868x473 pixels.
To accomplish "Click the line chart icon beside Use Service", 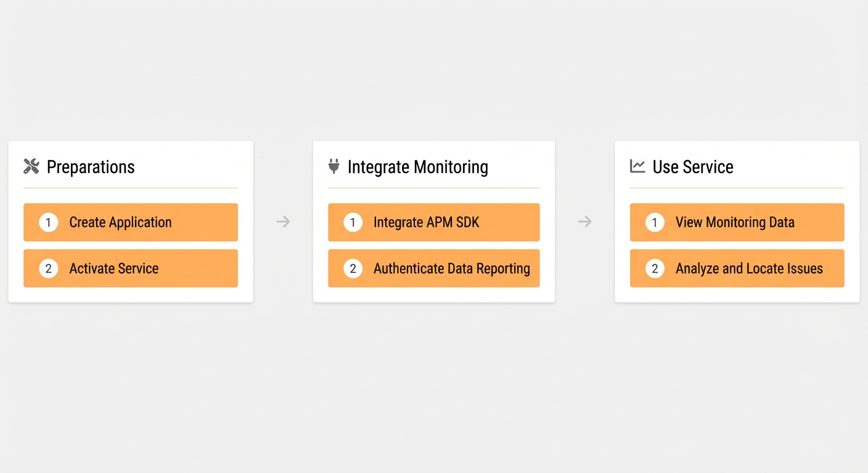I will (637, 166).
